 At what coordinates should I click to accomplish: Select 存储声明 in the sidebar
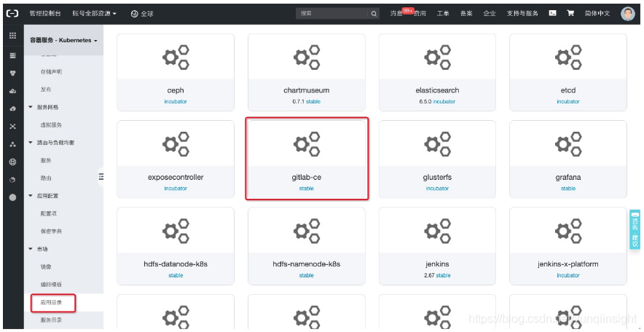(51, 72)
